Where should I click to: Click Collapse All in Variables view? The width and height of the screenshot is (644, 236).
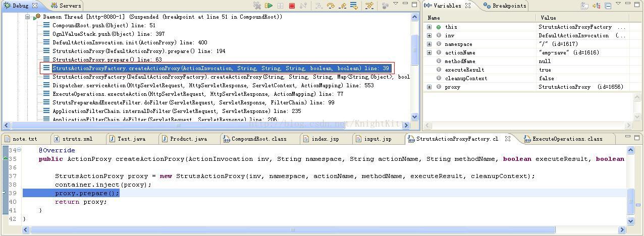pyautogui.click(x=608, y=6)
